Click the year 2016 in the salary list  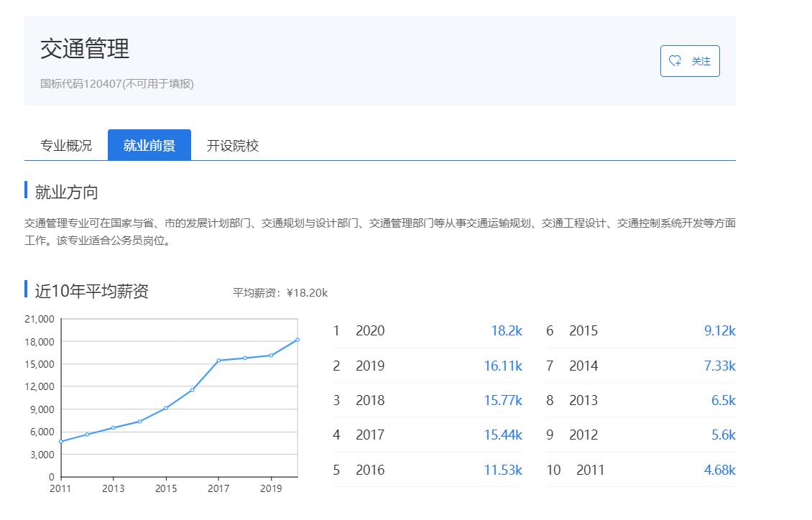pyautogui.click(x=370, y=470)
